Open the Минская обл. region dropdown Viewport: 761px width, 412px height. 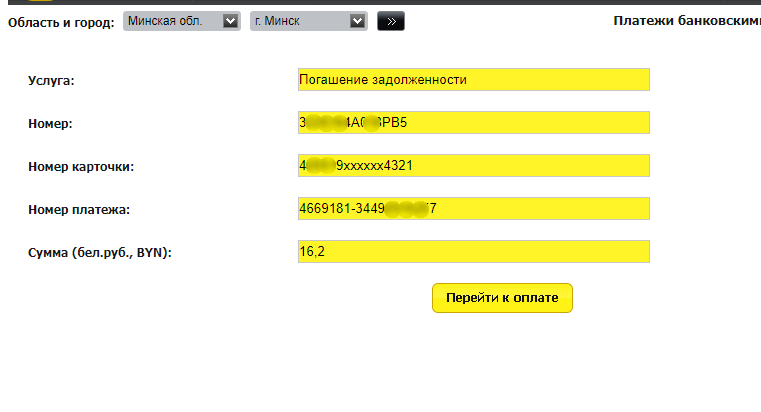(x=182, y=21)
